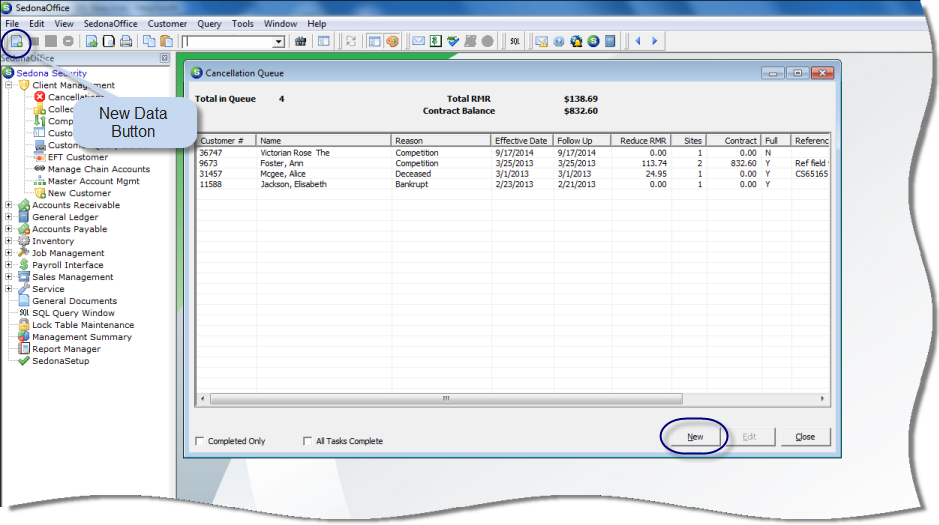Open New Customer in the tree

[x=79, y=193]
